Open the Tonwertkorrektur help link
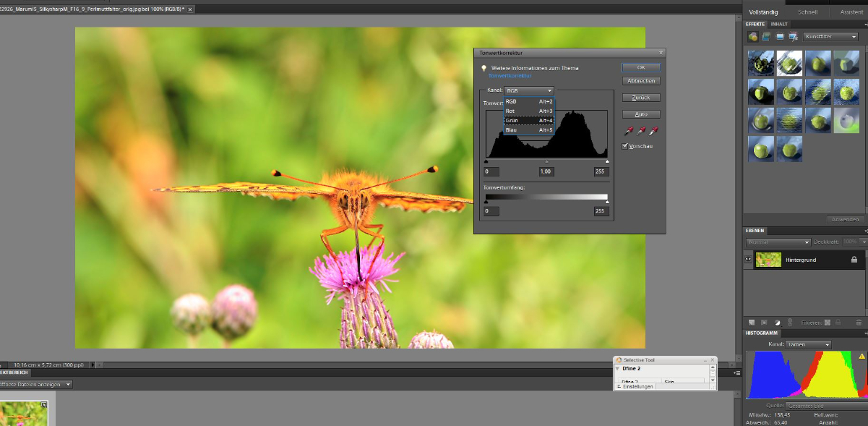This screenshot has width=868, height=426. [510, 75]
